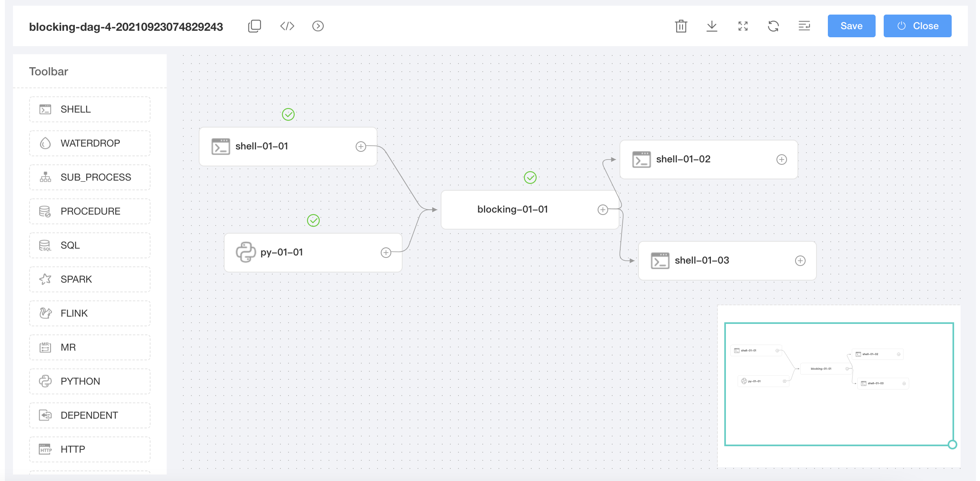Toggle the fullscreen icon
Viewport: 980px width, 481px height.
click(743, 26)
